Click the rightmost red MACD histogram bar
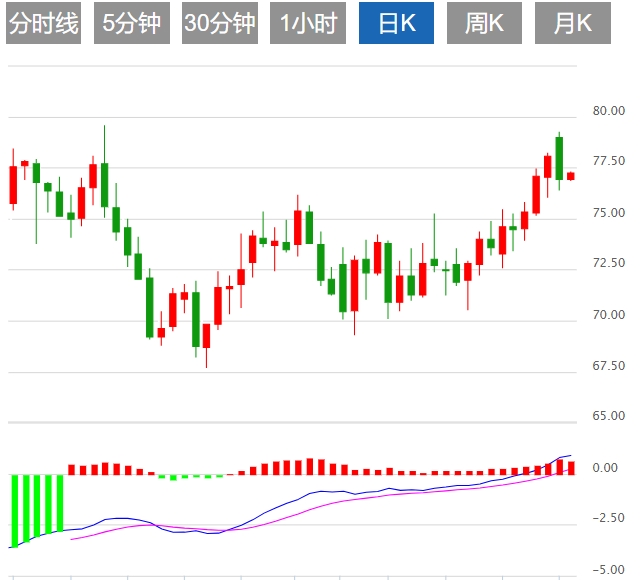The image size is (640, 580). [571, 467]
